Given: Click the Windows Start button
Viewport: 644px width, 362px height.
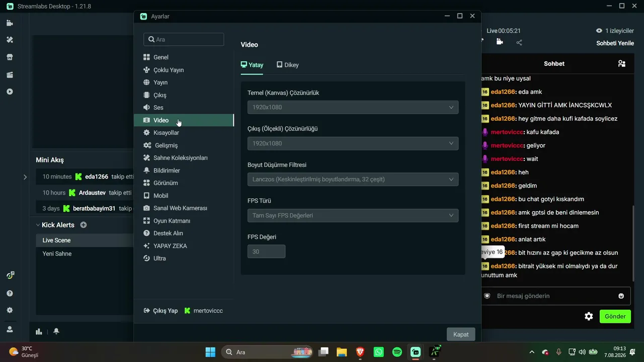Looking at the screenshot, I should coord(210,352).
